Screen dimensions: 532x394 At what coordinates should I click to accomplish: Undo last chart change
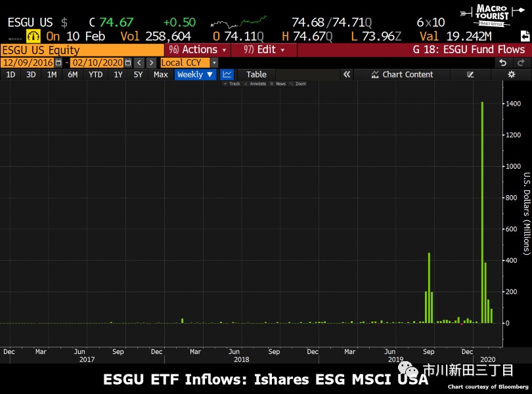(x=503, y=63)
